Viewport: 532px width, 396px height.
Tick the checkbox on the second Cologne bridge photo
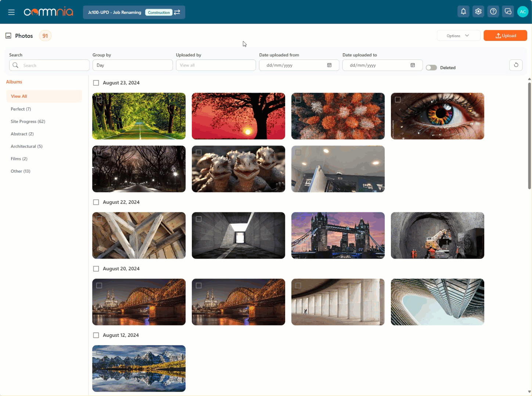tap(199, 285)
